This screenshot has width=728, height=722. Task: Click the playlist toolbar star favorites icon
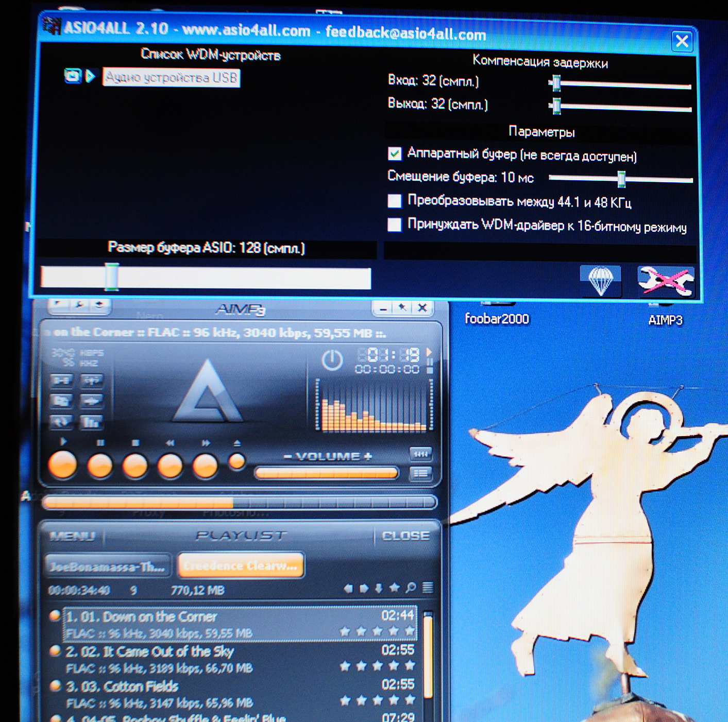pos(395,588)
